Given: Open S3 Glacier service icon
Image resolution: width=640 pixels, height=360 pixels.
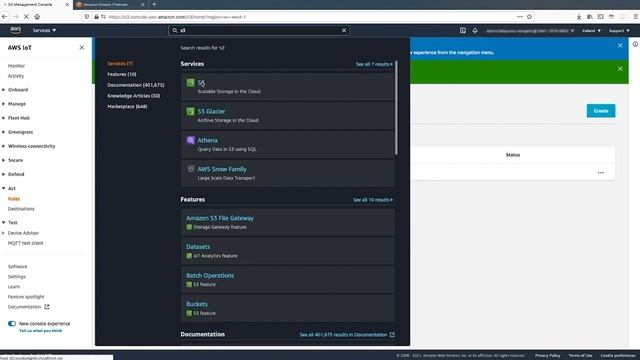Looking at the screenshot, I should coord(190,111).
